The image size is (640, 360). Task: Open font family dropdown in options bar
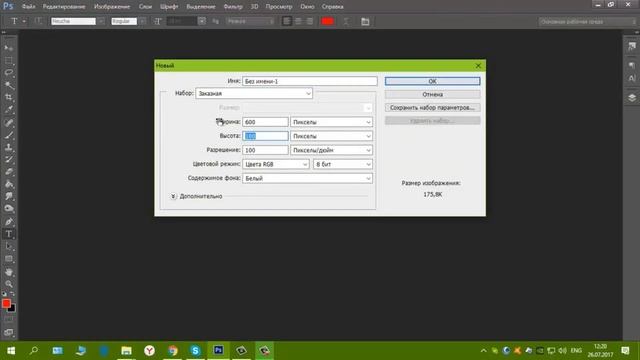pyautogui.click(x=101, y=21)
